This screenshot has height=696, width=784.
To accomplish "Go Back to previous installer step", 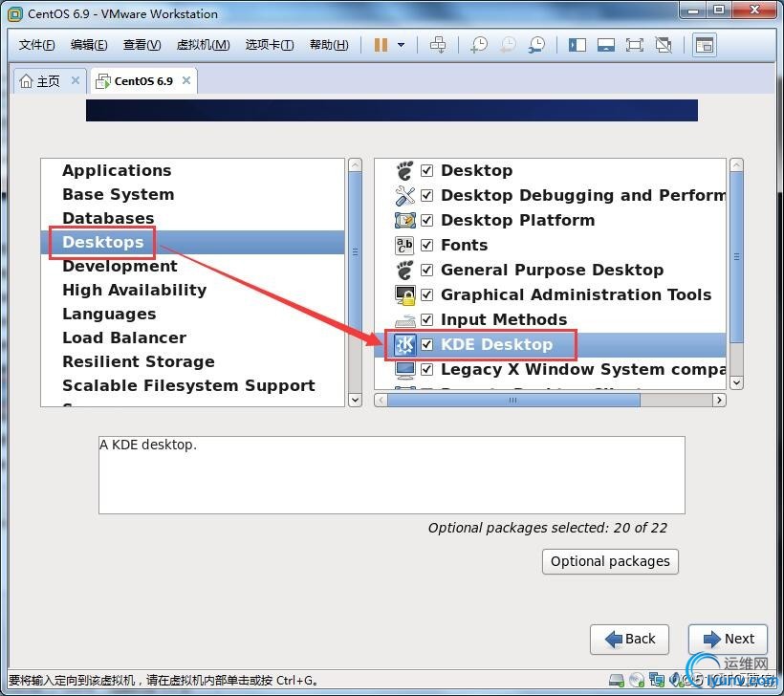I will pyautogui.click(x=629, y=639).
